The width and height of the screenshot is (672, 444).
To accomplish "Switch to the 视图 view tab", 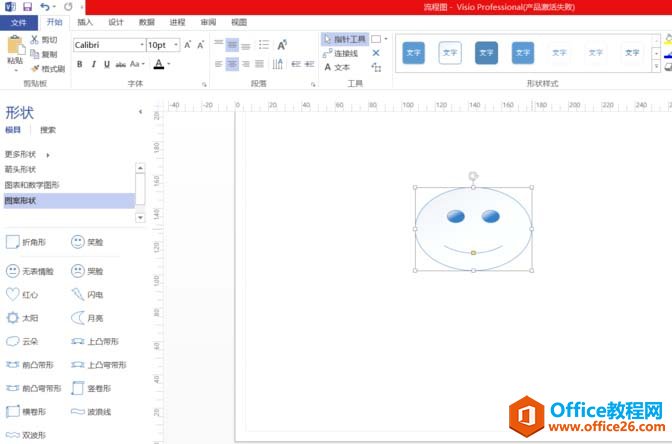I will click(x=239, y=22).
